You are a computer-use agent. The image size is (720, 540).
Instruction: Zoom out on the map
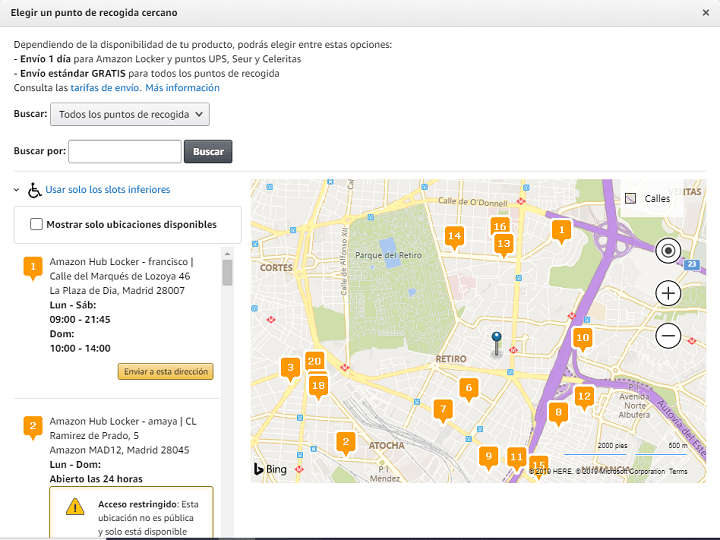click(668, 336)
